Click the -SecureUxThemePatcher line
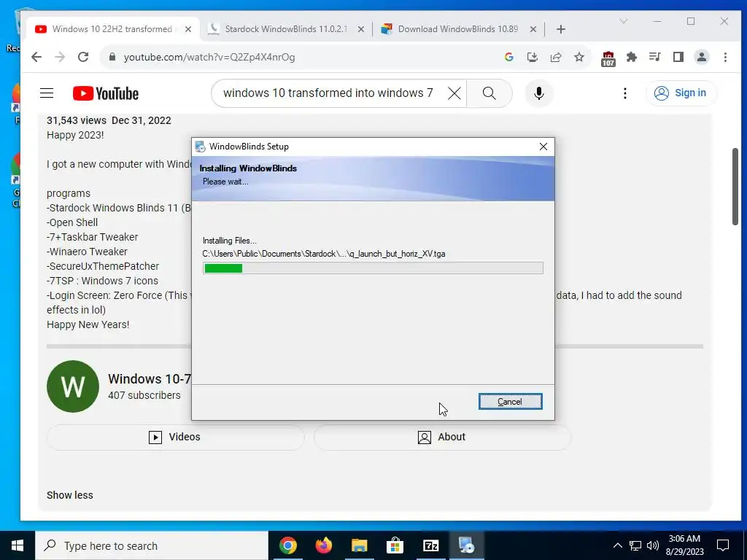This screenshot has height=560, width=747. [103, 266]
